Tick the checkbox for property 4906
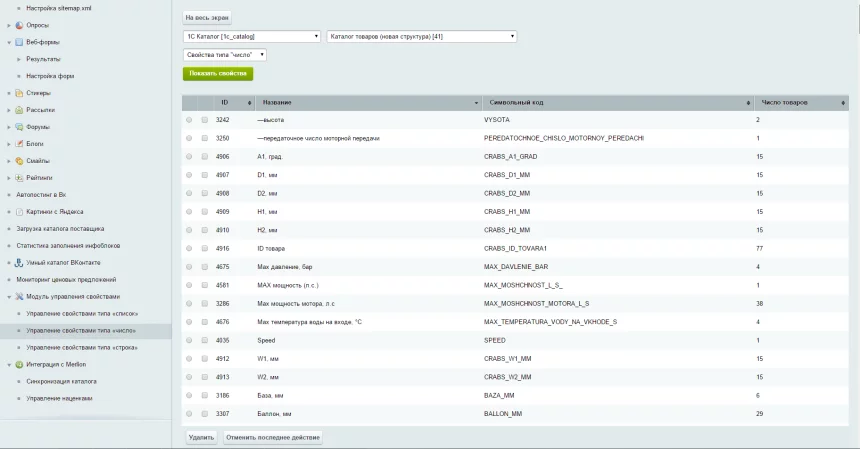 [205, 157]
